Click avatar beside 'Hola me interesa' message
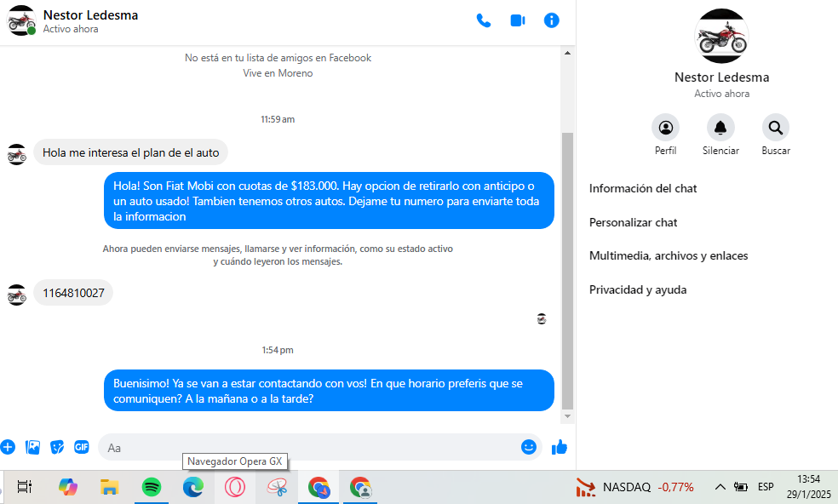 click(x=16, y=154)
